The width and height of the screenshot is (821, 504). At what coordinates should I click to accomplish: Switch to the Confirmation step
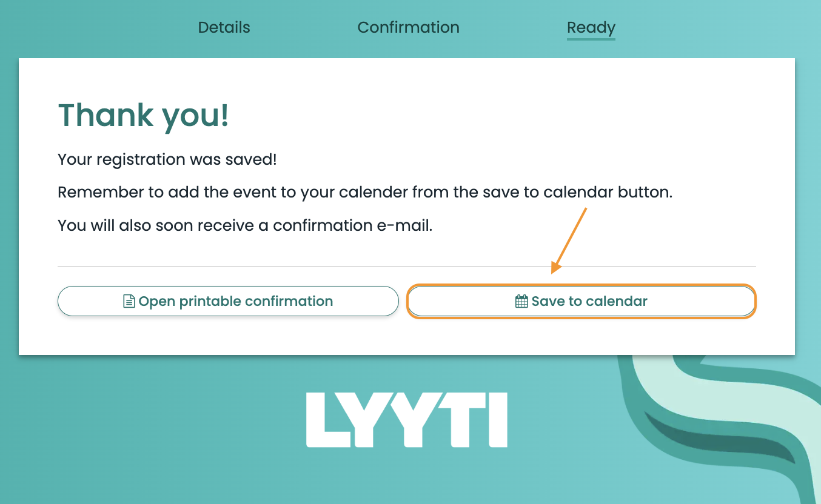click(x=408, y=28)
